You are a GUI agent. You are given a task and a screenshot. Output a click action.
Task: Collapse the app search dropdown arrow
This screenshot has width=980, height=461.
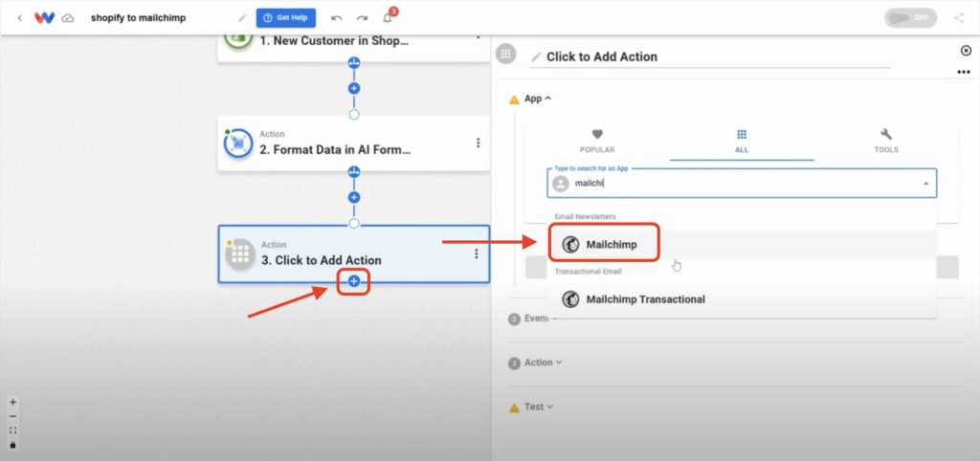click(925, 184)
